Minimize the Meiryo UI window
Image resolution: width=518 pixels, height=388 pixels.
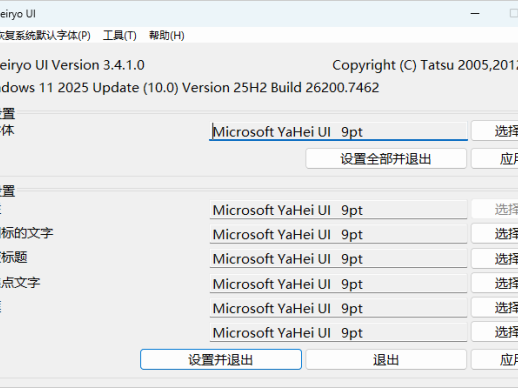475,14
